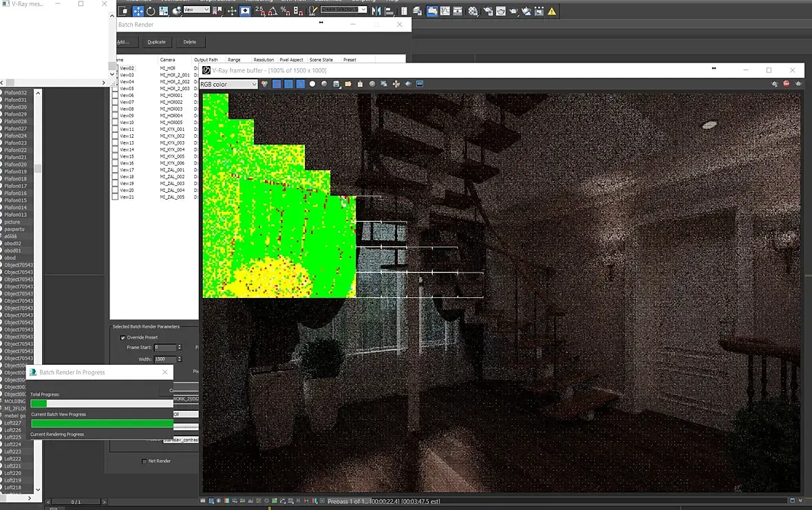812x510 pixels.
Task: Toggle the View09 batch view checkbox
Action: pyautogui.click(x=115, y=116)
